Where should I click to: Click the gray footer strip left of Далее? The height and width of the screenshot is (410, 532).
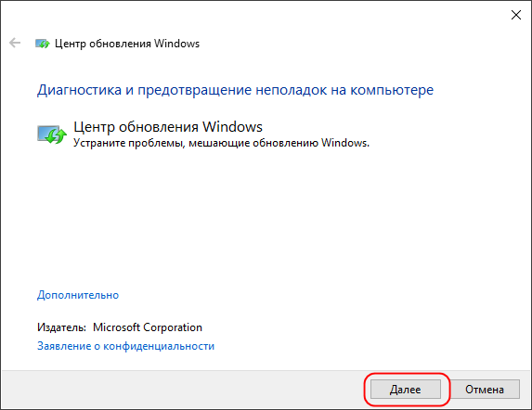point(183,389)
